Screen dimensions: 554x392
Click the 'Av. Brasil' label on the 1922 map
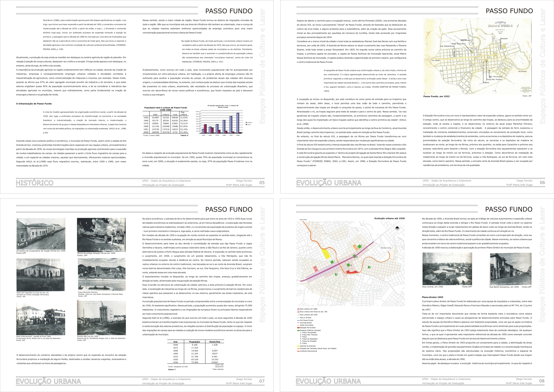click(436, 60)
